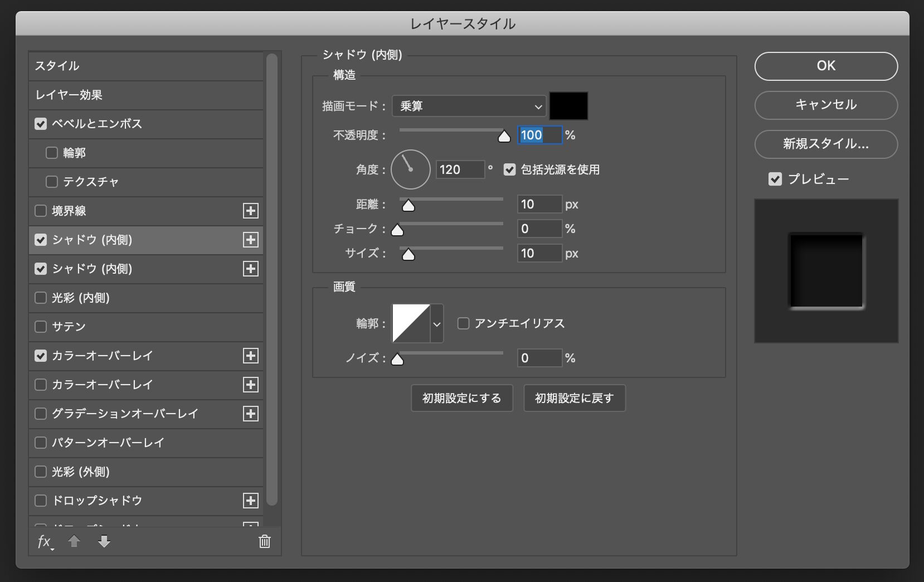Open the fx effects menu icon
The height and width of the screenshot is (582, 924).
45,542
